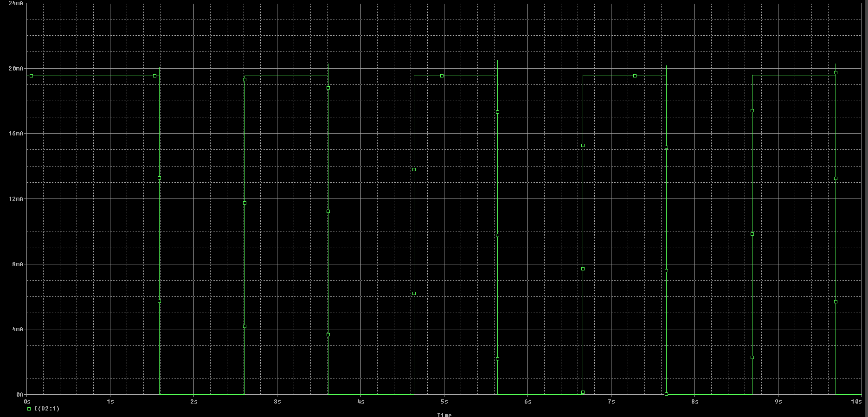Select the plateau trace marker at 5s
This screenshot has height=417, width=868.
442,76
